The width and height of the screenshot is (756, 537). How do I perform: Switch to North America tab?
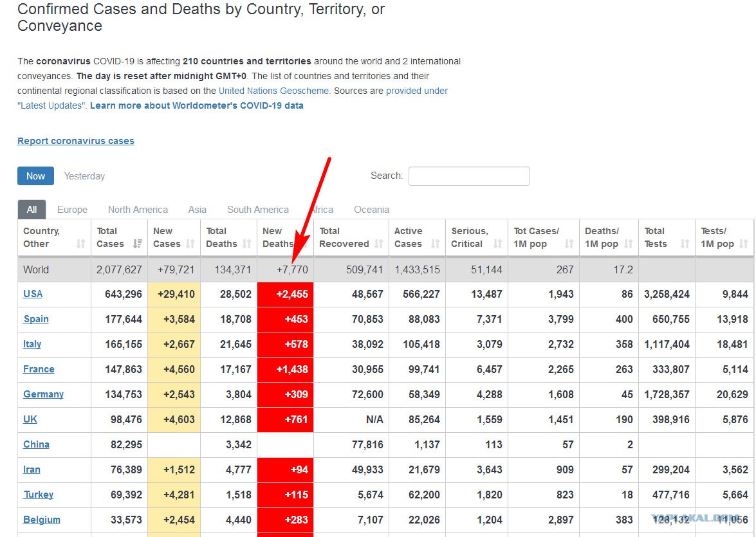point(138,210)
